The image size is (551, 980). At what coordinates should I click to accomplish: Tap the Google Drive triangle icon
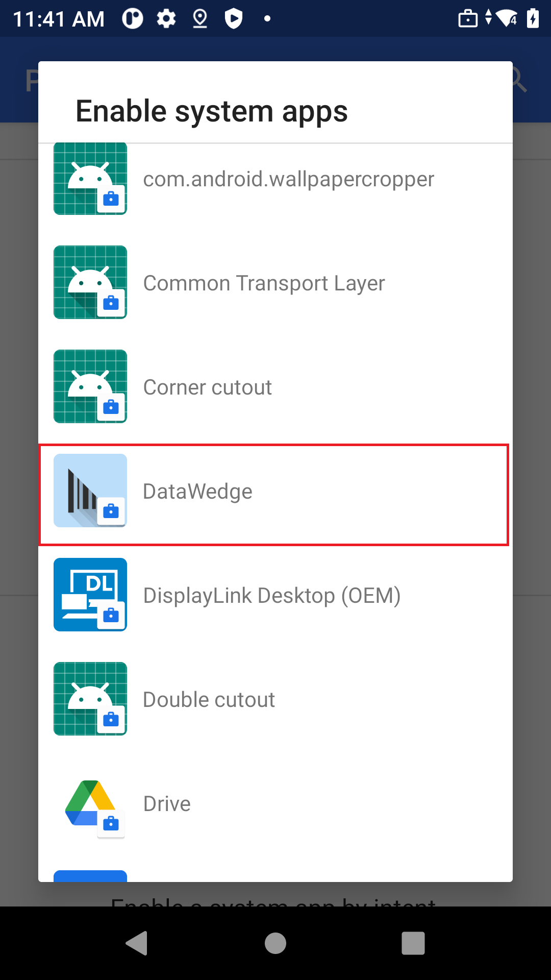click(90, 803)
